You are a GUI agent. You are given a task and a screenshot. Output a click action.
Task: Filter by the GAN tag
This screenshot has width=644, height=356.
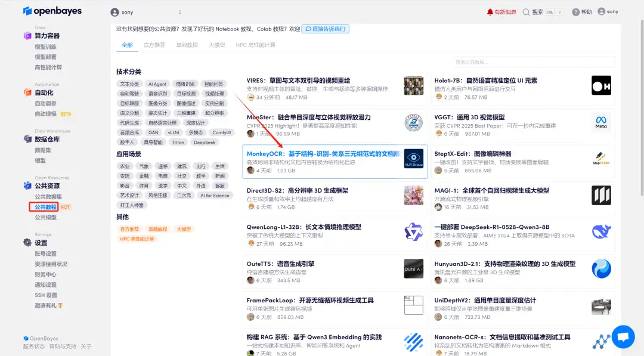coord(153,132)
